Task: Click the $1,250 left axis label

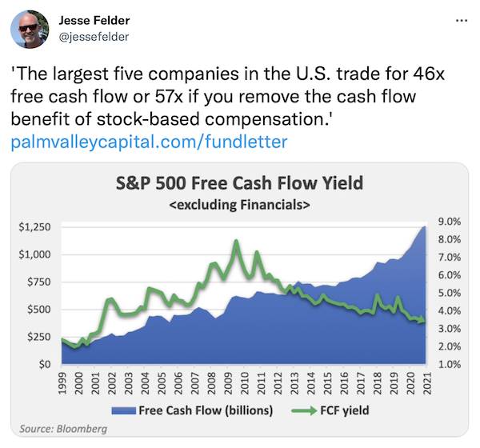Action: (x=34, y=227)
